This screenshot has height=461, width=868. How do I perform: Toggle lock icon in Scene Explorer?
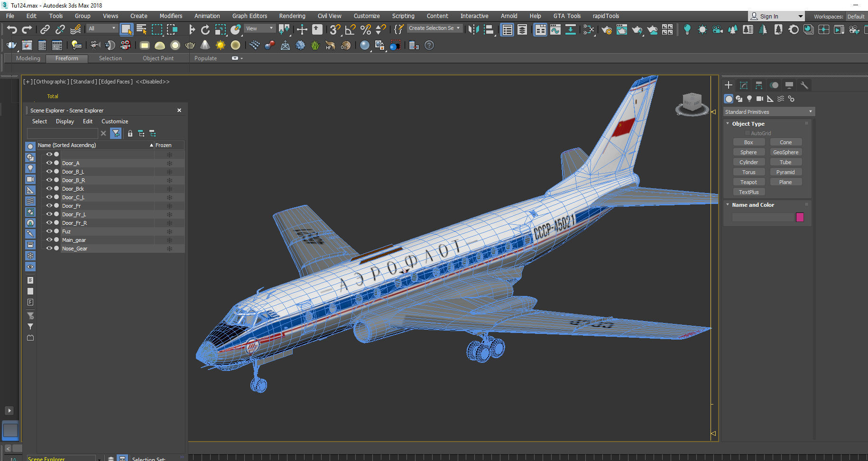[130, 134]
